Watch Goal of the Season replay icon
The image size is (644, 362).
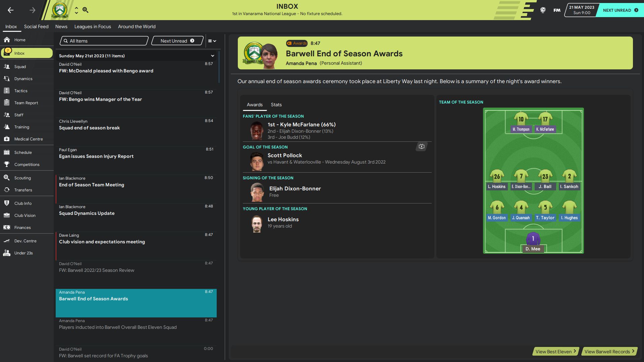pyautogui.click(x=422, y=146)
